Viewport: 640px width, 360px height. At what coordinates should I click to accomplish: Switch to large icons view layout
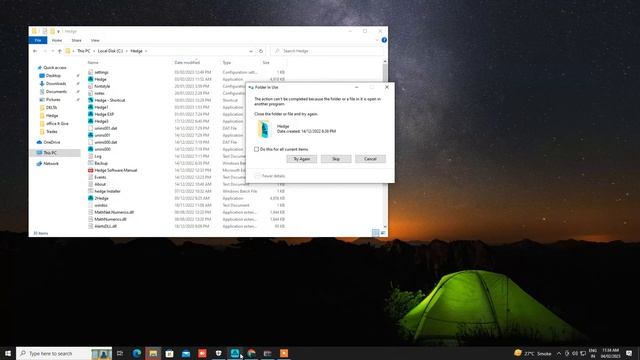pos(383,233)
